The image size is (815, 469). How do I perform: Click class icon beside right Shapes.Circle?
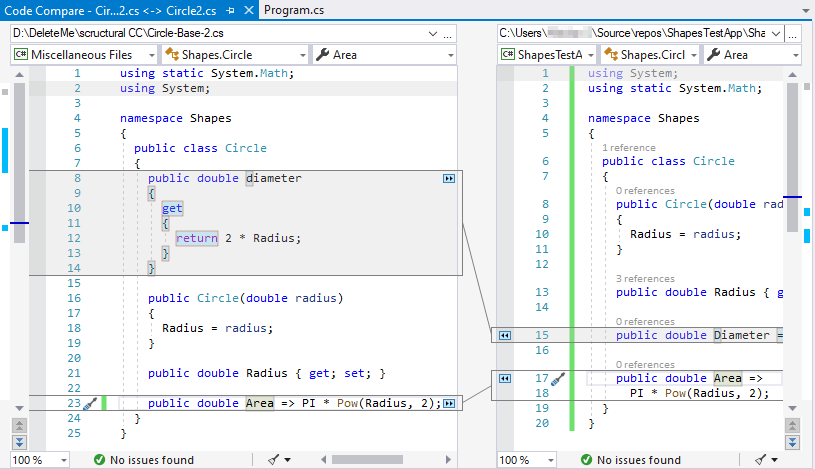point(611,55)
